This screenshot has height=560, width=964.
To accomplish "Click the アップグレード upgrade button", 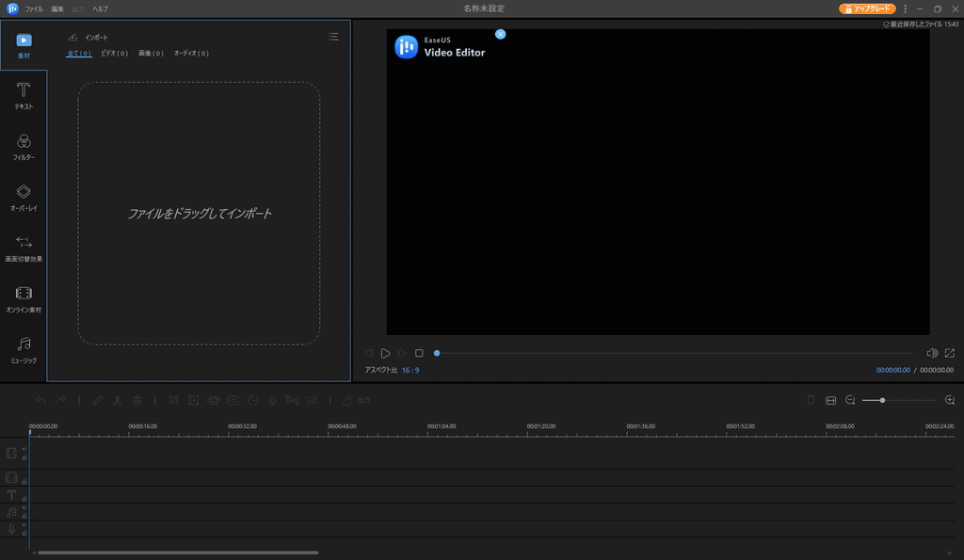I will pos(867,8).
